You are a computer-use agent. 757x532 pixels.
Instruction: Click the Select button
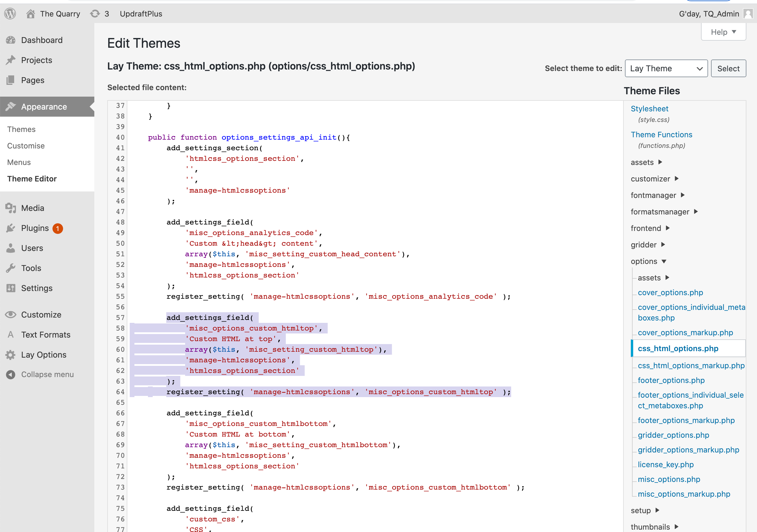pos(728,69)
